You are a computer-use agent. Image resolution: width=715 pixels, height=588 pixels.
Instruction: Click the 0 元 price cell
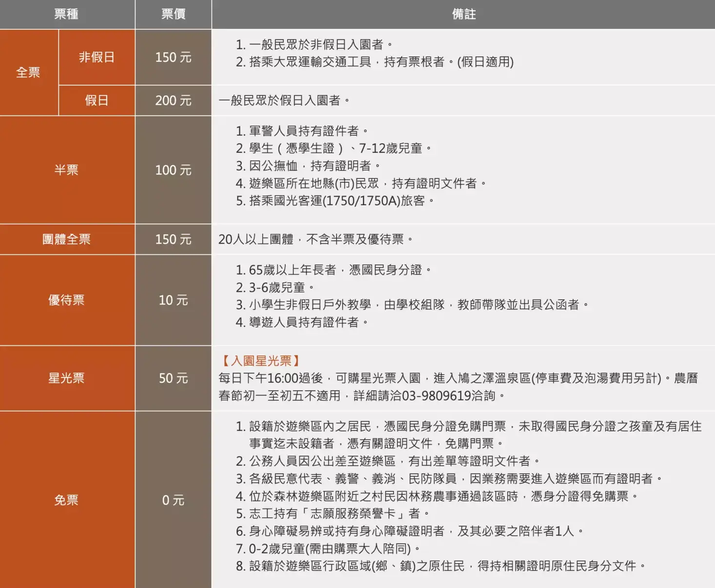coord(173,500)
